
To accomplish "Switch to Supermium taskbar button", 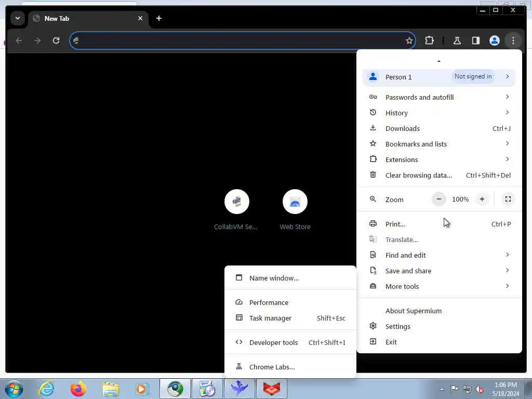I will (175, 389).
